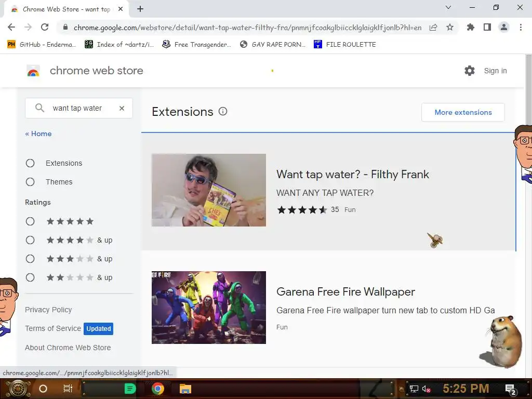The height and width of the screenshot is (399, 532).
Task: Click Chrome icon in taskbar
Action: (158, 389)
